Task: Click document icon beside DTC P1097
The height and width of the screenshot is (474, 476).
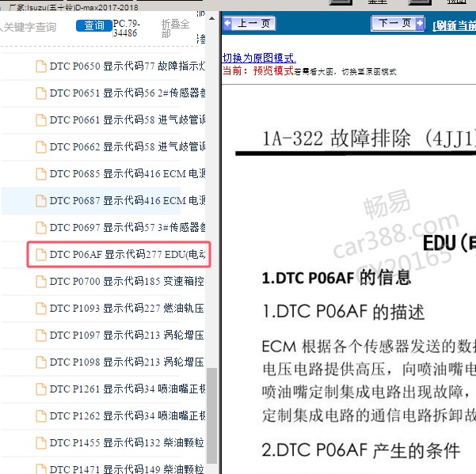Action: pos(41,336)
